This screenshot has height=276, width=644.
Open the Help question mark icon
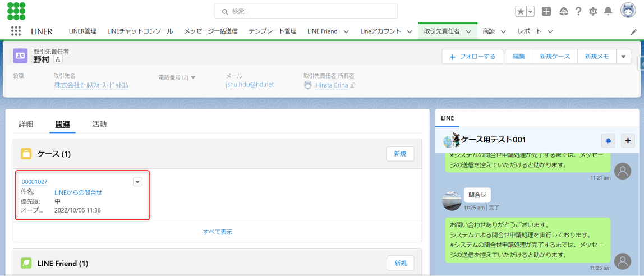click(578, 11)
